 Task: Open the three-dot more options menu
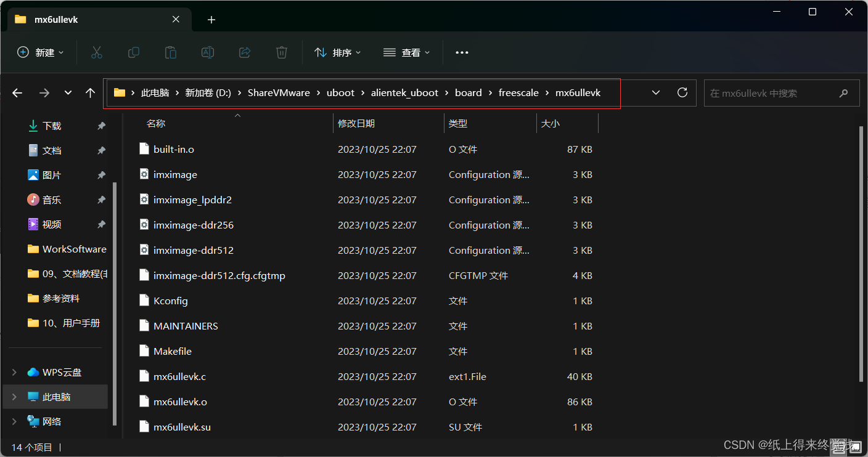462,52
